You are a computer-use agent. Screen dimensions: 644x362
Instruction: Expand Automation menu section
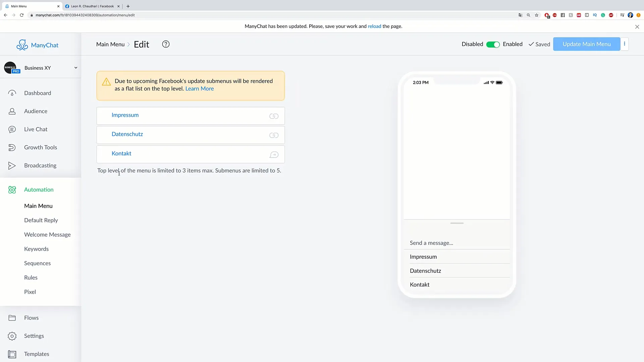click(x=39, y=189)
